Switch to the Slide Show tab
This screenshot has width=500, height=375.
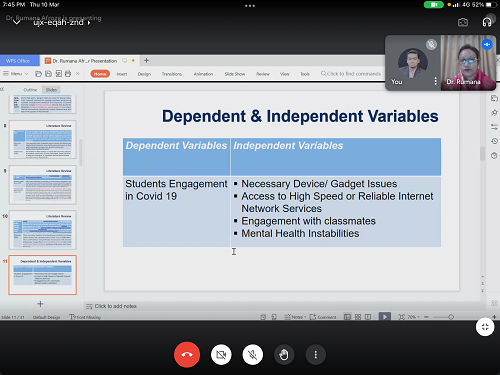pos(235,74)
